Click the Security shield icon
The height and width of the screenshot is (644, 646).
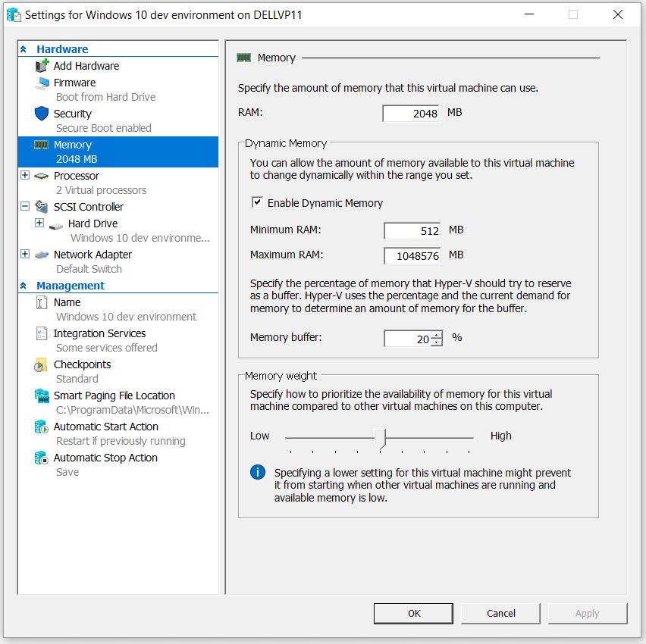(42, 114)
